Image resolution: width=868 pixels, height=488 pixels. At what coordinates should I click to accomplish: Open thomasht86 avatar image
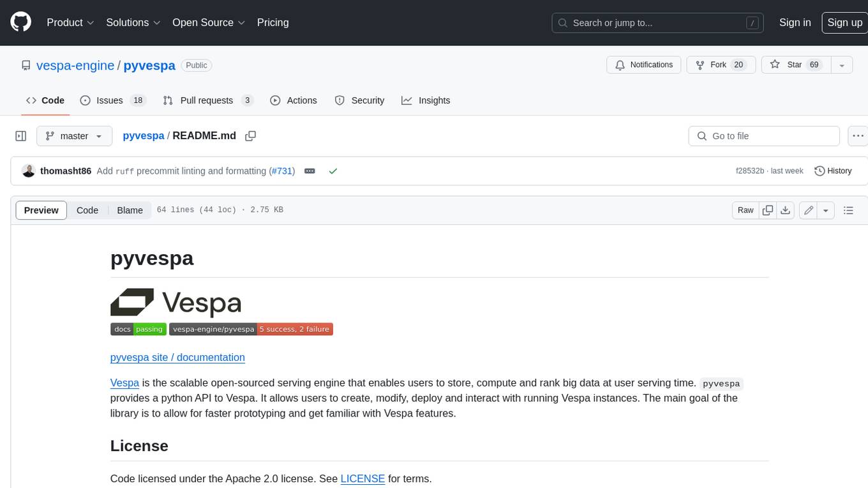pos(28,171)
